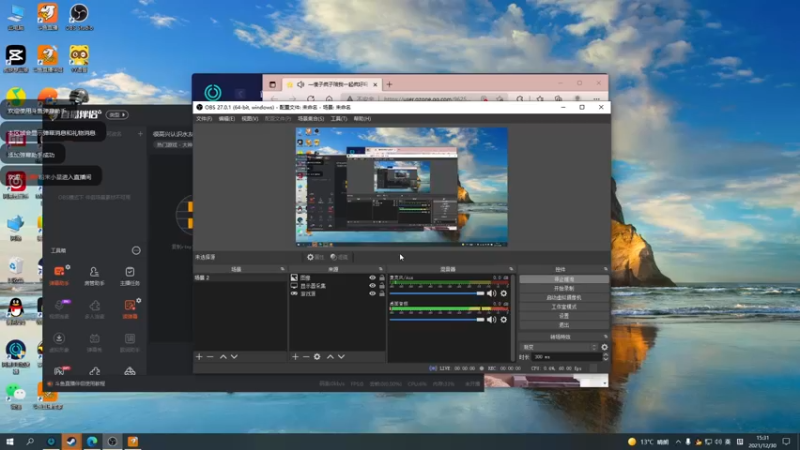The width and height of the screenshot is (800, 450).
Task: Adjust 麦克风/Aux volume slider
Action: pyautogui.click(x=437, y=293)
